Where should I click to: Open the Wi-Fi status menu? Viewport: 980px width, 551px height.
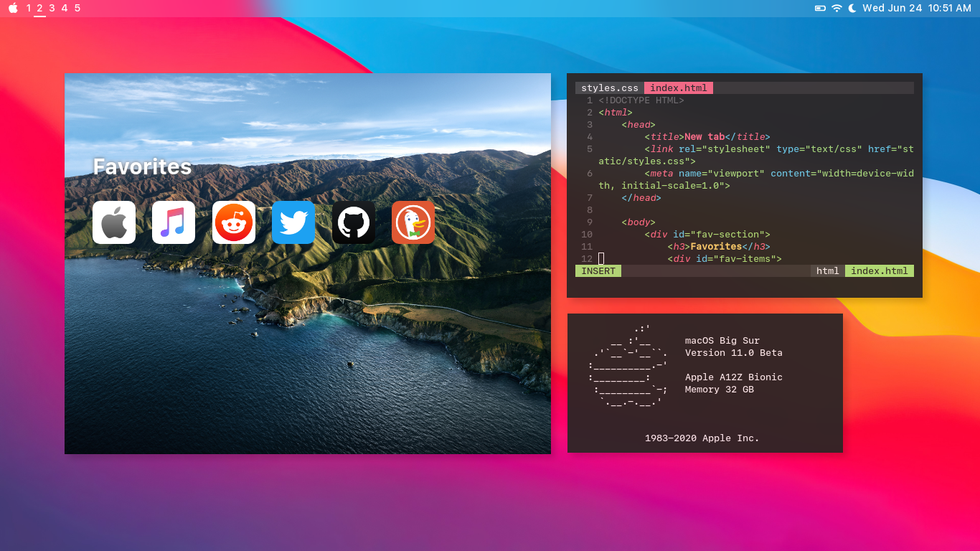(x=837, y=8)
